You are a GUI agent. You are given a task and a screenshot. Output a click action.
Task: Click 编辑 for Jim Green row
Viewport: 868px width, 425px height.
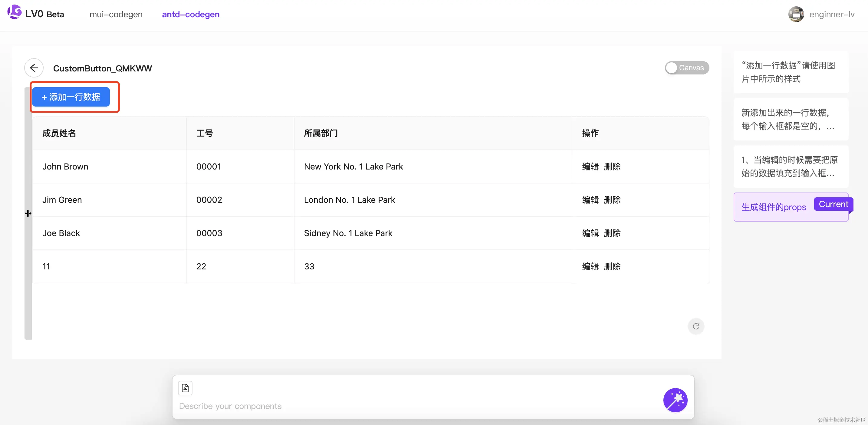pos(590,200)
